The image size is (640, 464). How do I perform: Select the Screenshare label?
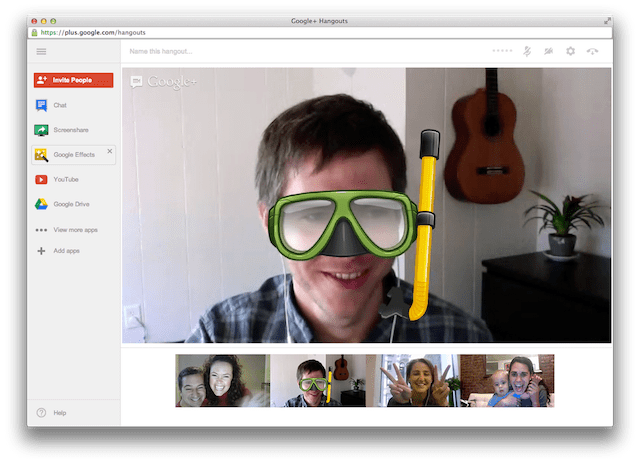click(x=71, y=130)
